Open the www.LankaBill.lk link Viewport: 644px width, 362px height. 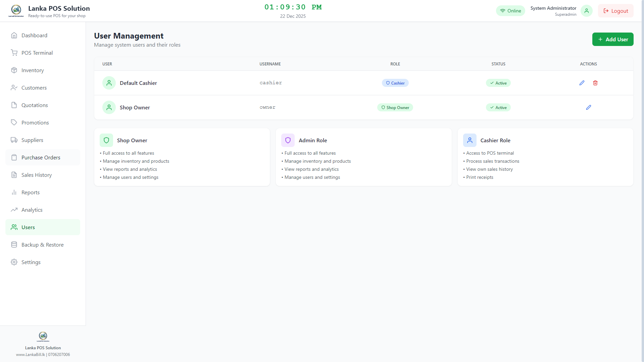coord(30,354)
